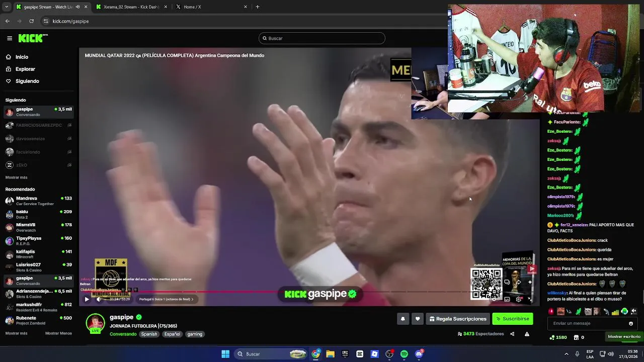Open MisrraVB recommended channel

[38, 227]
